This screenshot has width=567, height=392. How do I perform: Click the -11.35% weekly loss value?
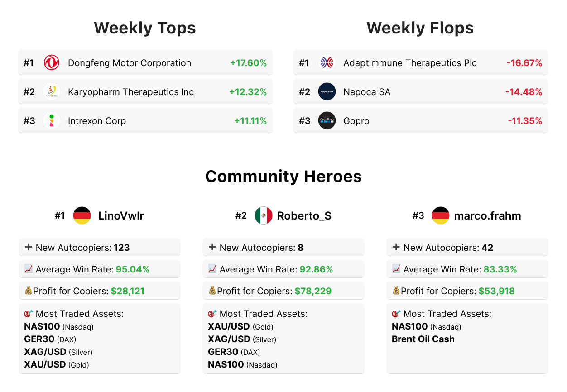click(525, 121)
